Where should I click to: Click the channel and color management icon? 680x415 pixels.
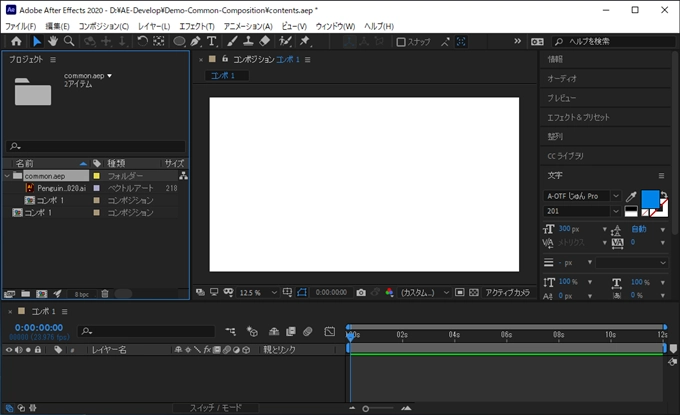(x=389, y=293)
